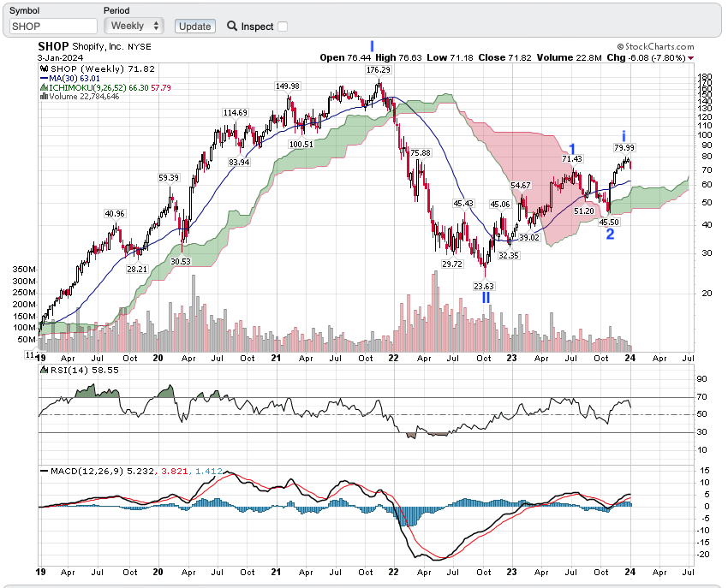Viewport: 728px width, 588px height.
Task: Click the 100.51 price label
Action: [x=301, y=145]
